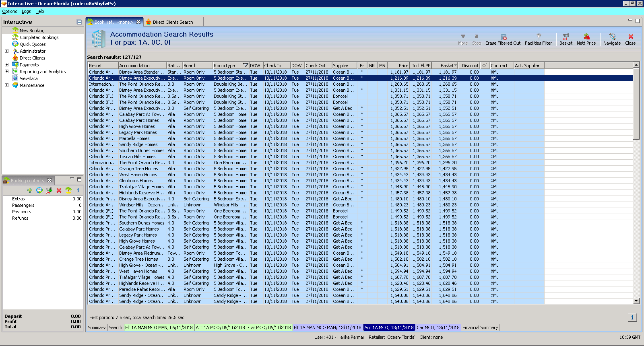The height and width of the screenshot is (346, 644).
Task: Open the Basket from the toolbar
Action: [566, 37]
